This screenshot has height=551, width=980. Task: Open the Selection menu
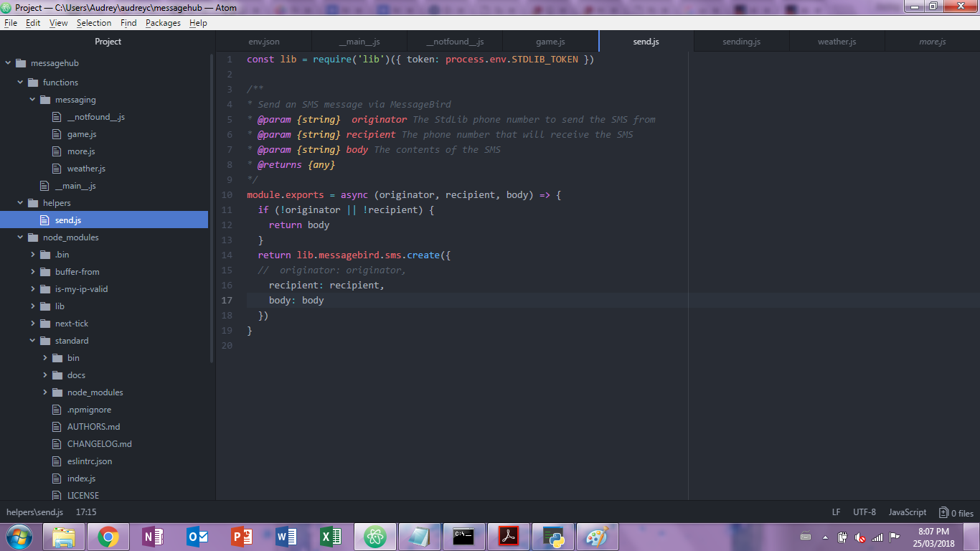tap(94, 23)
